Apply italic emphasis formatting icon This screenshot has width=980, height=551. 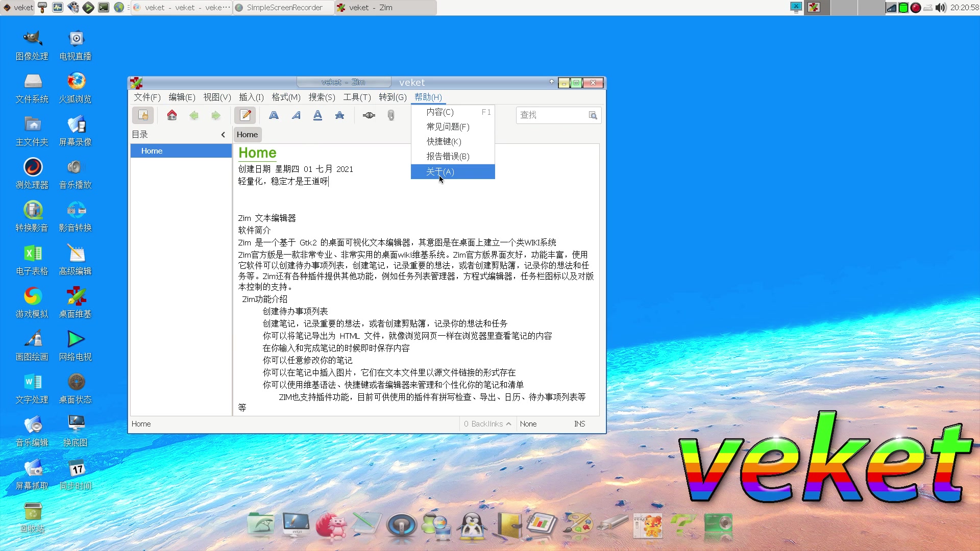pos(296,115)
